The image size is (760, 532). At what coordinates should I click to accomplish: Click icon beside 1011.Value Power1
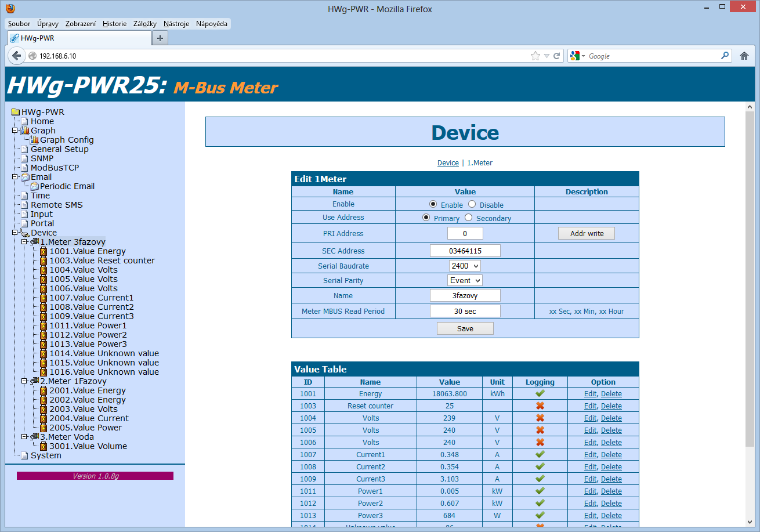tap(44, 325)
